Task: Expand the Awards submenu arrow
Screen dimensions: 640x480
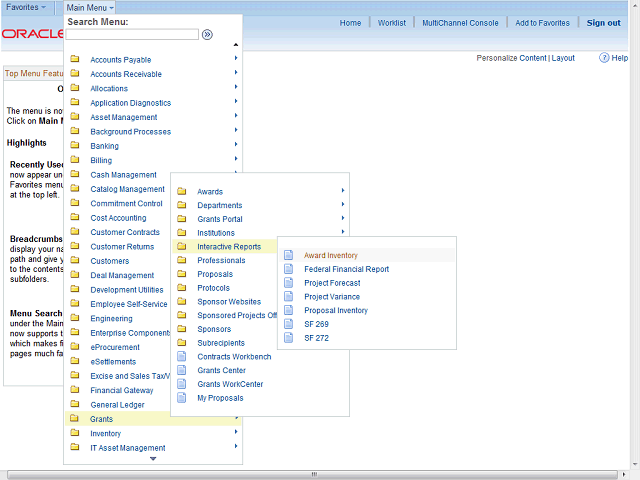Action: point(343,191)
